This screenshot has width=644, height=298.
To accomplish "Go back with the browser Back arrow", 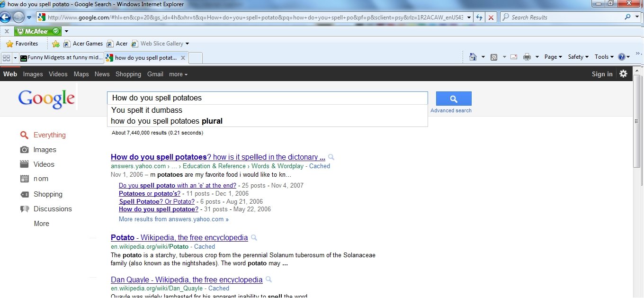I will [5, 18].
